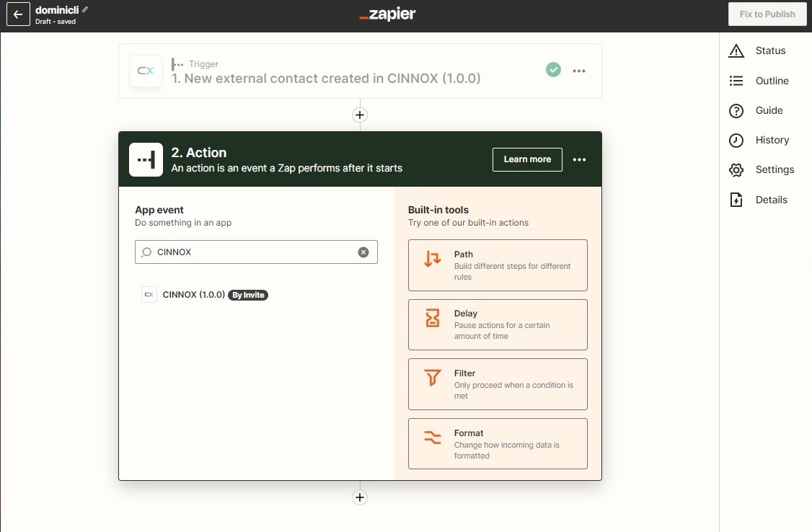Click the 'App event' heading
Viewport: 812px width, 532px height.
(x=159, y=210)
